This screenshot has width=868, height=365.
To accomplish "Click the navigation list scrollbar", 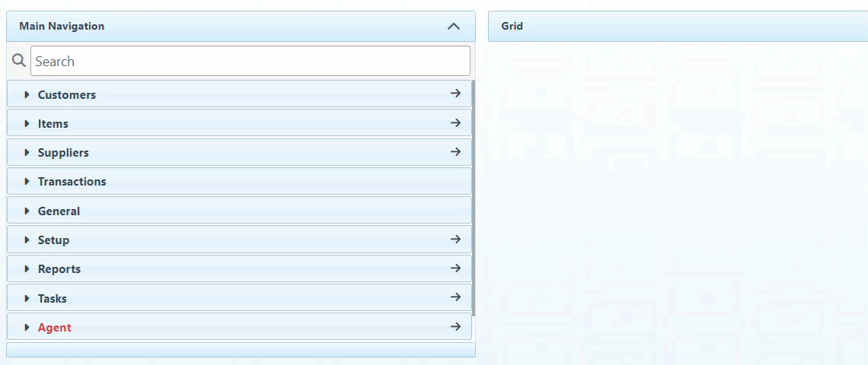I will (x=474, y=198).
